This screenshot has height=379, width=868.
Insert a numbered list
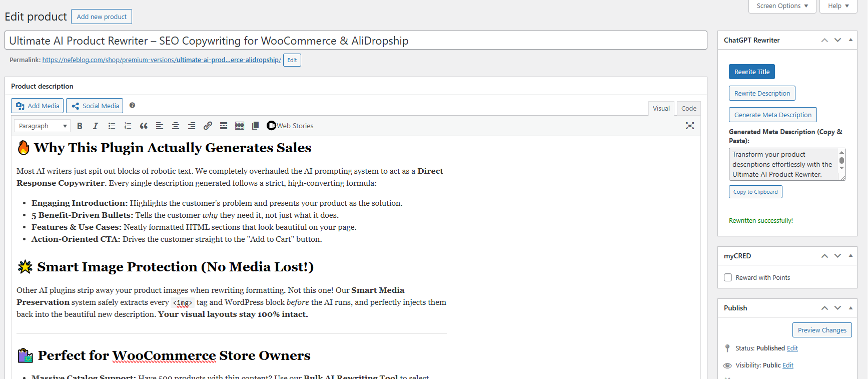click(128, 126)
